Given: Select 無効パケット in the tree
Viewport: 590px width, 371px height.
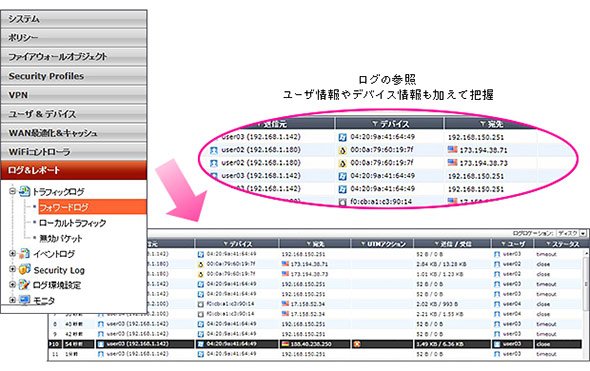Looking at the screenshot, I should click(x=61, y=238).
